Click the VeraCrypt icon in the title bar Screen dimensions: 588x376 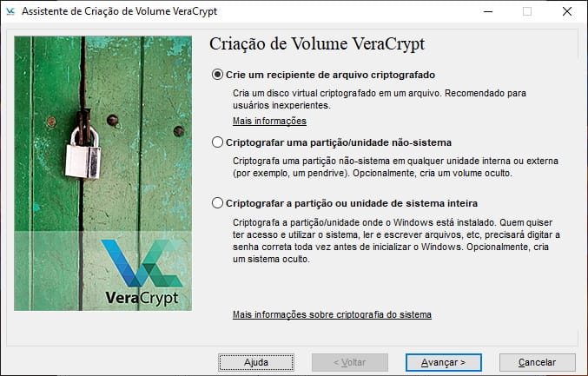(10, 11)
